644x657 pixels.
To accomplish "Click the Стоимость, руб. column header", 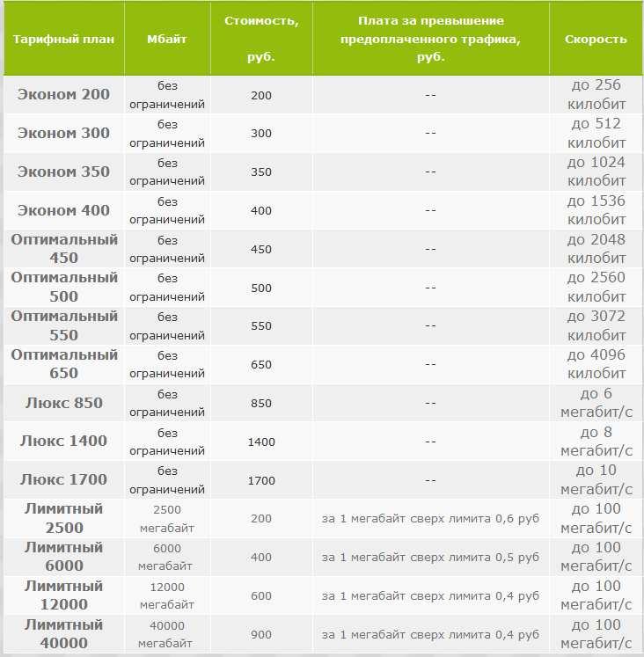I will point(261,39).
